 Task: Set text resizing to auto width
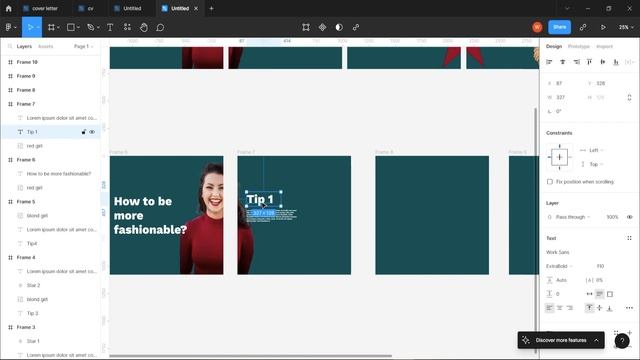(589, 294)
